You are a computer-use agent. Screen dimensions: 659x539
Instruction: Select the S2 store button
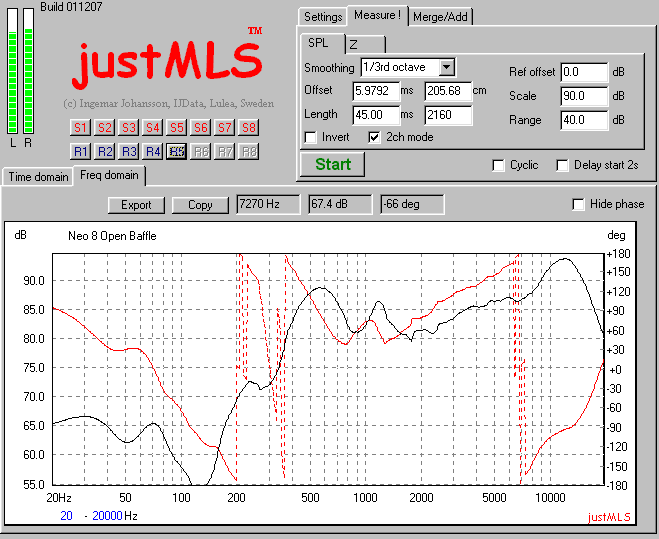(x=105, y=127)
